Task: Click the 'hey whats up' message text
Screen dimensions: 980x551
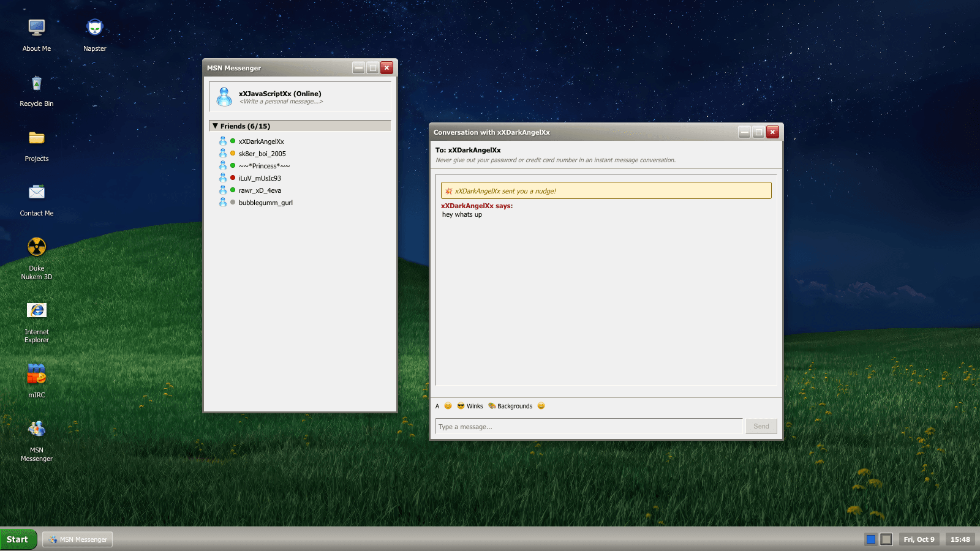Action: click(x=462, y=215)
